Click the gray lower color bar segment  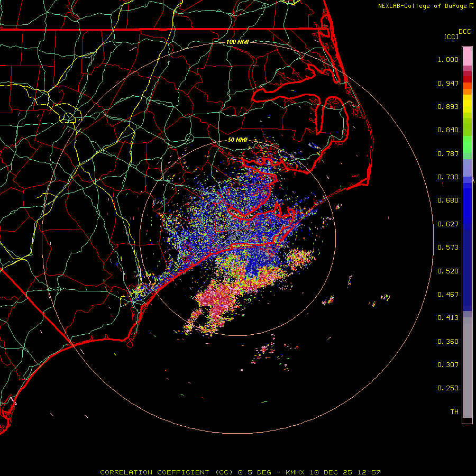(467, 368)
